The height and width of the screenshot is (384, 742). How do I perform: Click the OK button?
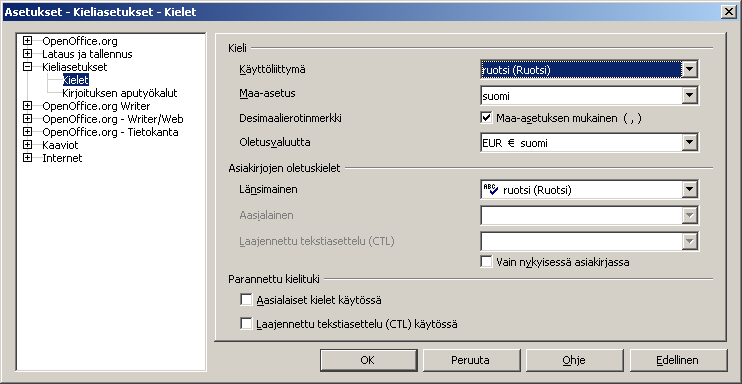click(369, 360)
